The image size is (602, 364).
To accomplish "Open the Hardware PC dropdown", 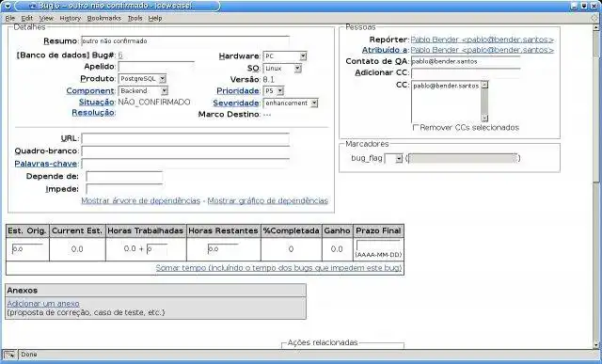I will (x=284, y=56).
